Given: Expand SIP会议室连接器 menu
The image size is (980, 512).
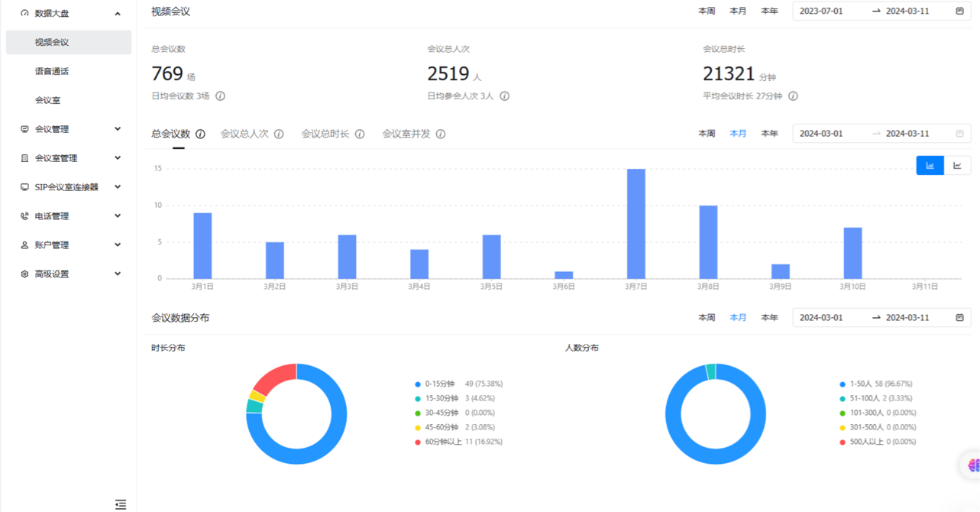Looking at the screenshot, I should 69,187.
